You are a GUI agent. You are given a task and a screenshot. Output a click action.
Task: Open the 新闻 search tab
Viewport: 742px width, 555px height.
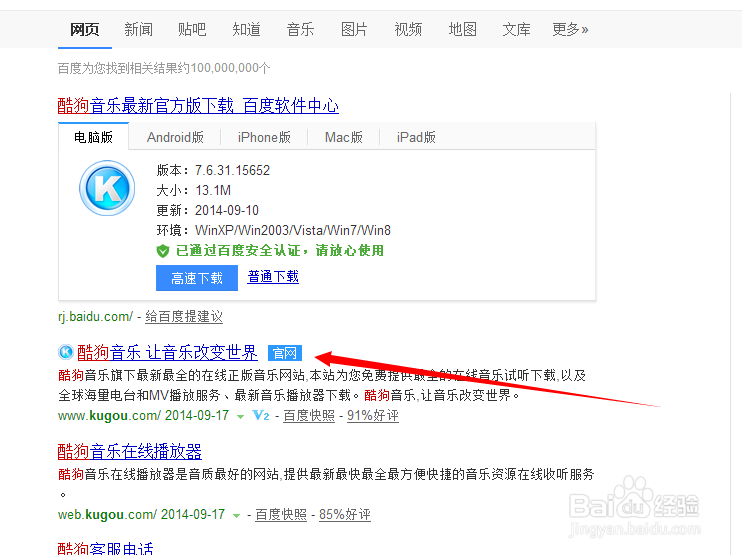click(x=138, y=29)
